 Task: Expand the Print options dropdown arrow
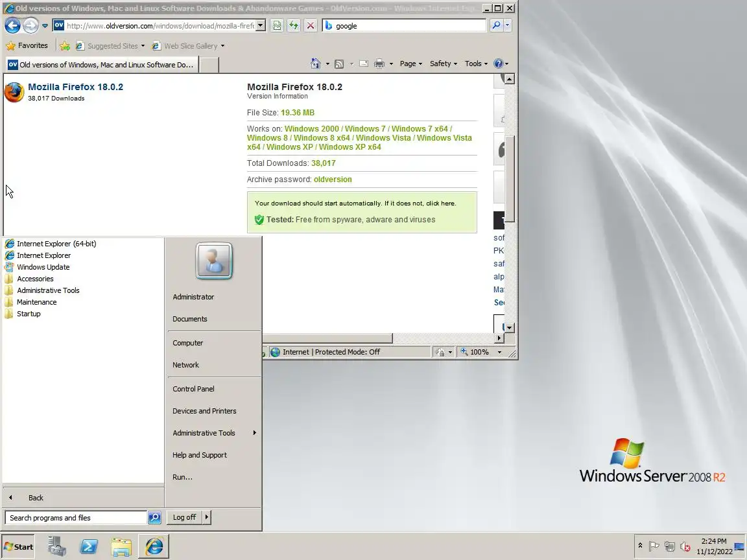pos(391,64)
